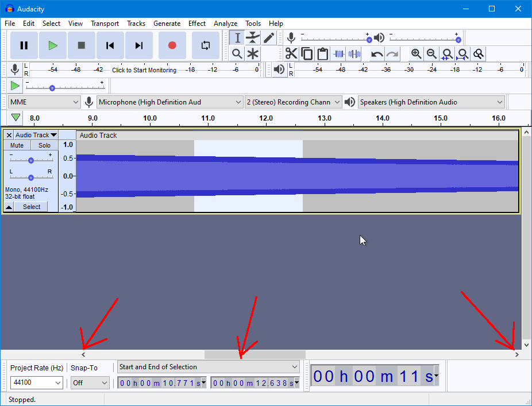Undo the last action

point(377,54)
